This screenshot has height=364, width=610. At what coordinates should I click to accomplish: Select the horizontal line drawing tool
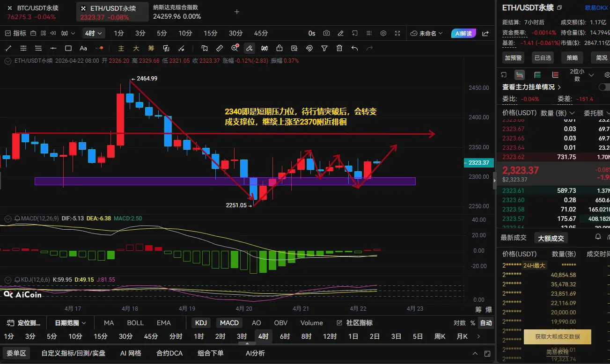pos(53,48)
